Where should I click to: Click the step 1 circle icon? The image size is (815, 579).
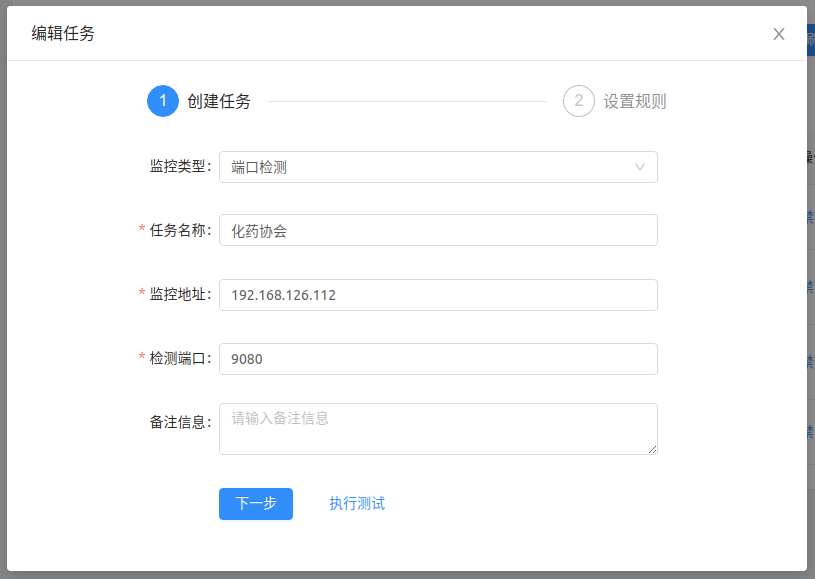pos(163,101)
